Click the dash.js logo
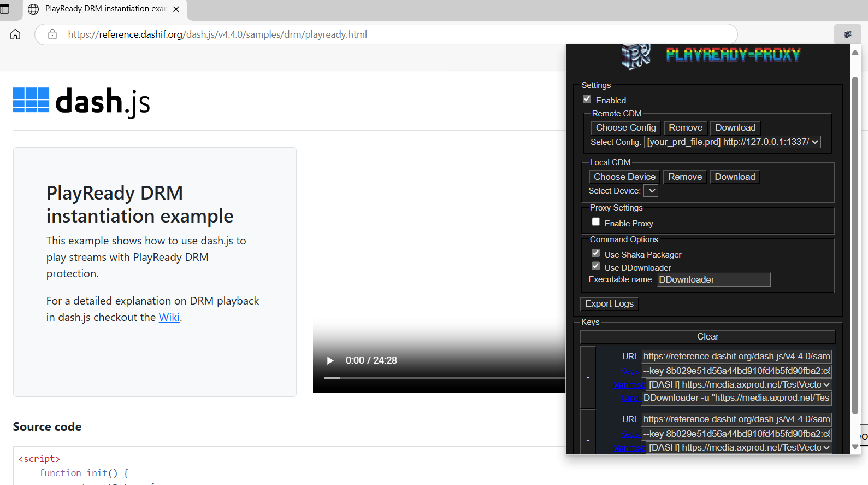The image size is (868, 485). click(x=81, y=102)
